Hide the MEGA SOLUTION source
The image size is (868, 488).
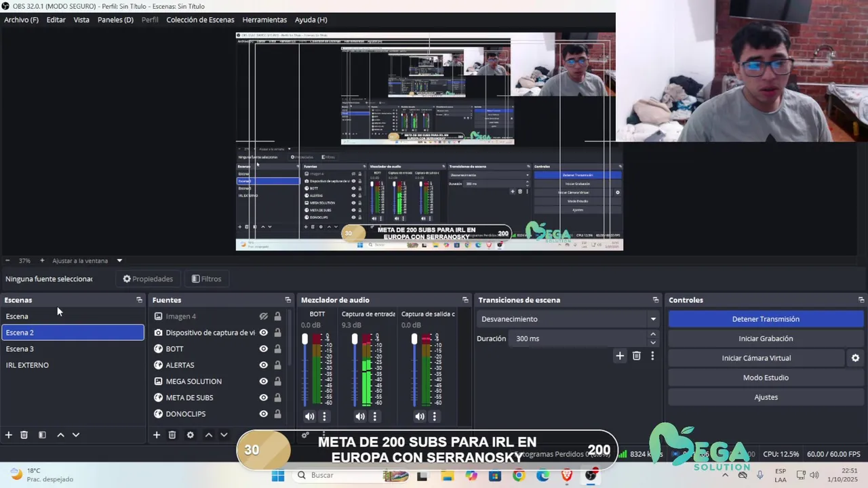pyautogui.click(x=264, y=382)
